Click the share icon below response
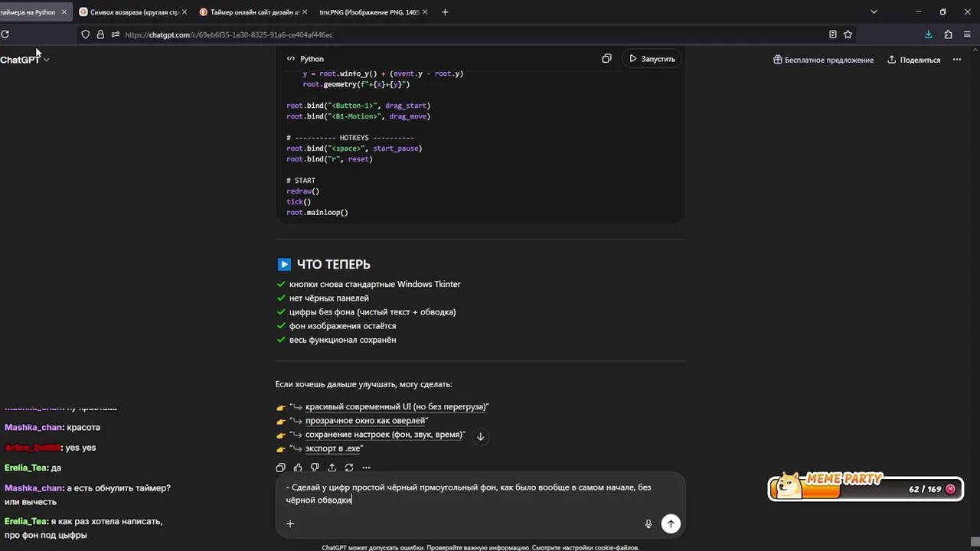Screen dimensions: 980x551 tap(332, 468)
